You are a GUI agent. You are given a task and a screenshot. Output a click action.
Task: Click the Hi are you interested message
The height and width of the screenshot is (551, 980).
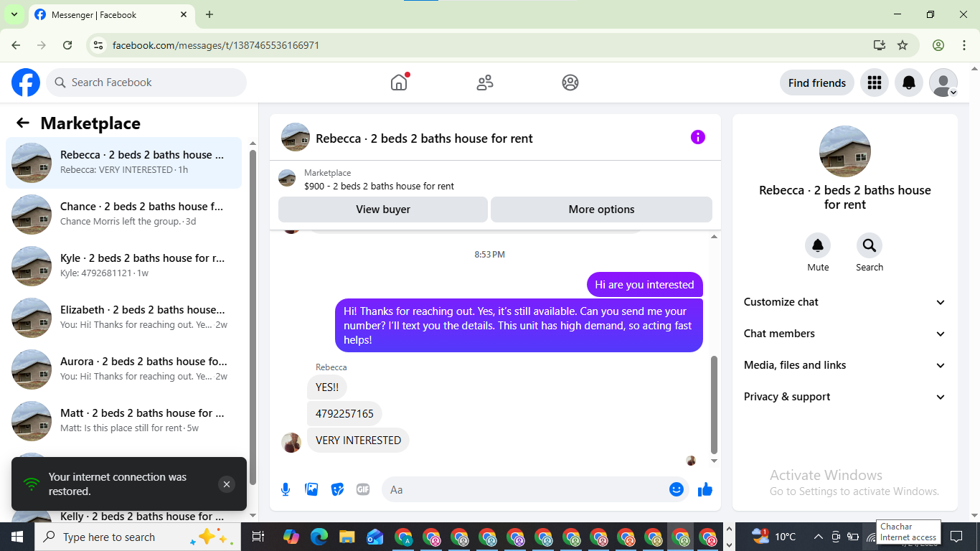coord(644,285)
